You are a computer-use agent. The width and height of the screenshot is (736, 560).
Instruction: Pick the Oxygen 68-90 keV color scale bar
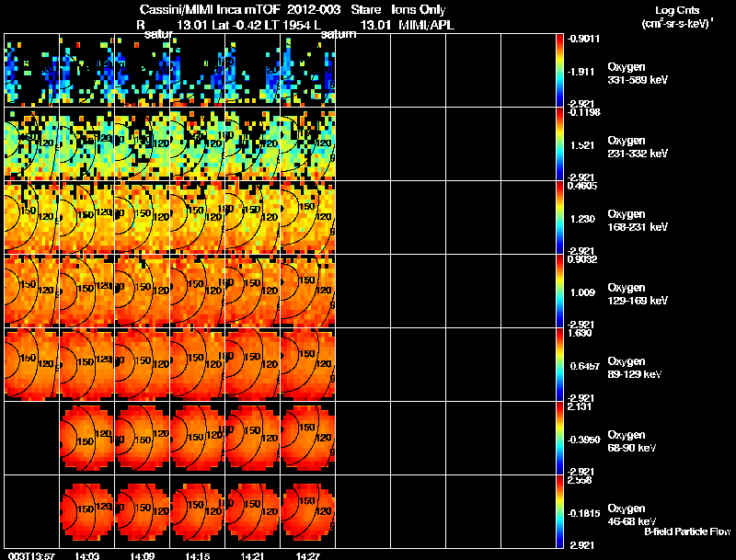click(x=559, y=438)
